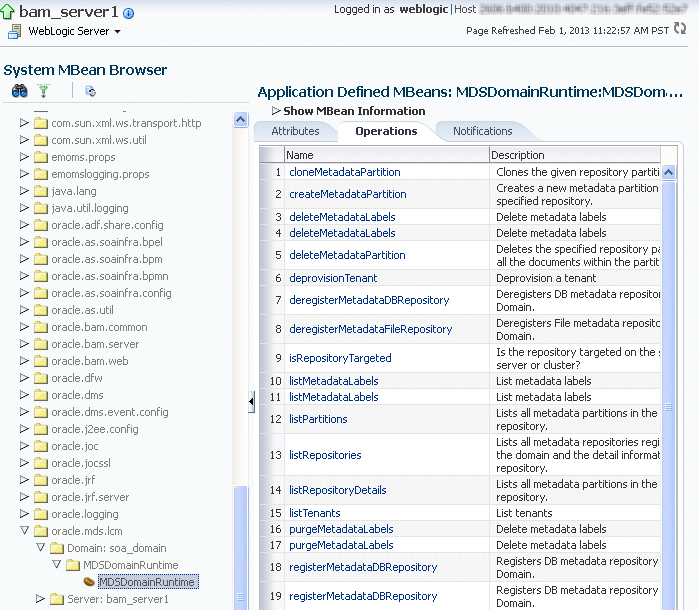The height and width of the screenshot is (610, 699).
Task: Select oracle.as.soainfra.bpmn tree item
Action: point(110,276)
